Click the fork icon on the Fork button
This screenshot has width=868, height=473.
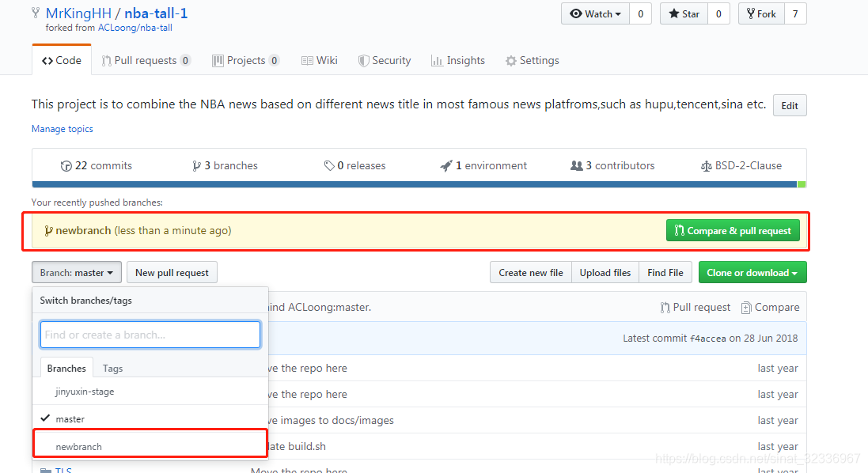tap(751, 13)
